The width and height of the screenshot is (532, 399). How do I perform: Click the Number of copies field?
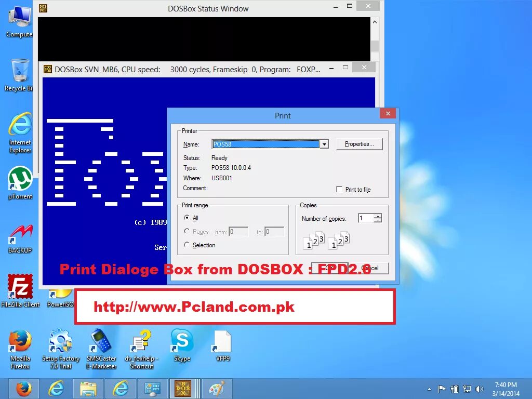pyautogui.click(x=366, y=218)
